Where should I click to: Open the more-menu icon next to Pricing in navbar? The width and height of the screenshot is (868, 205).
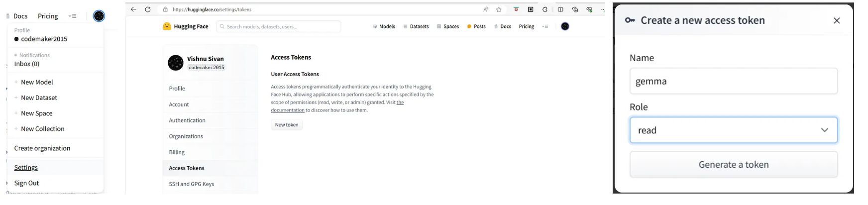click(545, 26)
